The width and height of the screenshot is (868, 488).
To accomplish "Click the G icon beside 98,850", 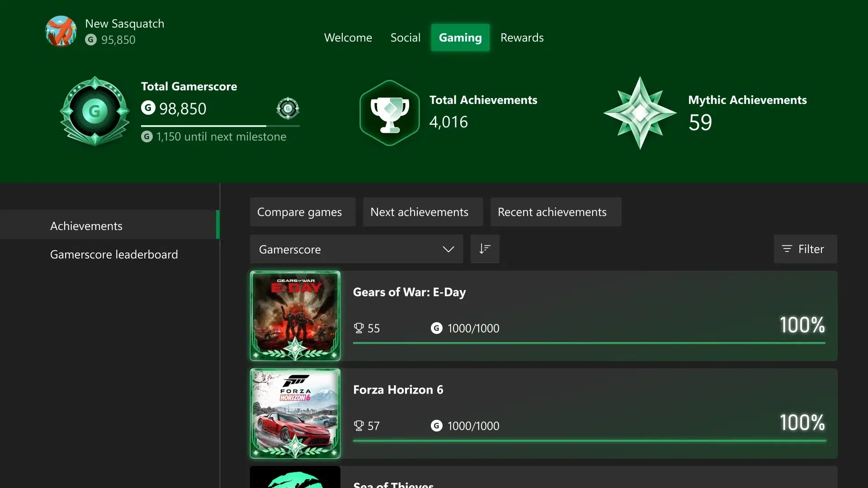I will click(148, 108).
